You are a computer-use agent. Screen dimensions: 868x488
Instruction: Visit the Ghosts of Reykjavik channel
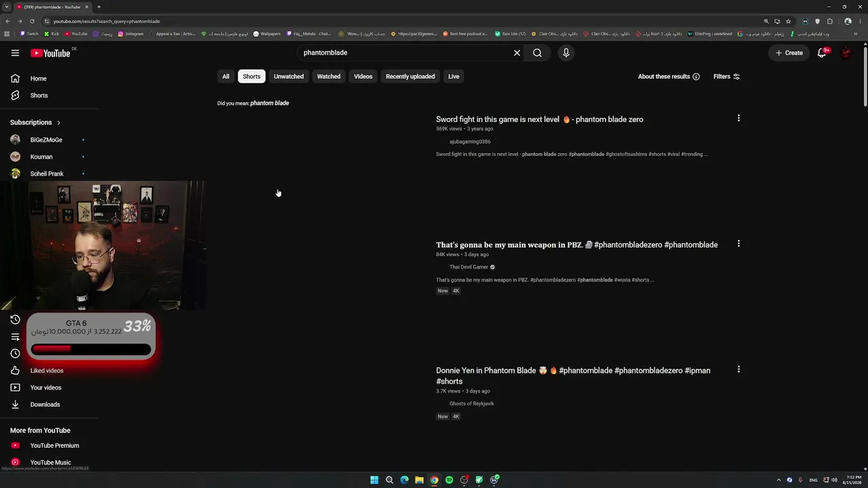click(472, 403)
